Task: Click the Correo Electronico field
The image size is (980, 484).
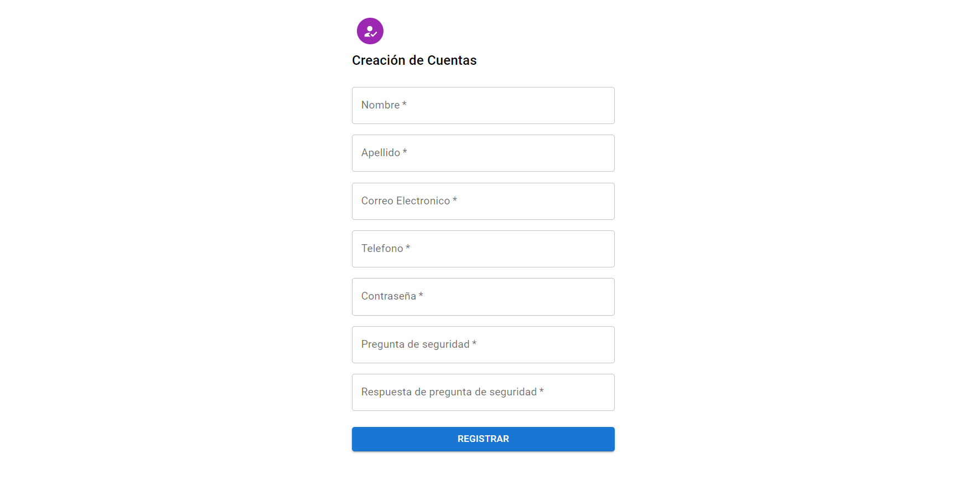Action: click(x=483, y=201)
